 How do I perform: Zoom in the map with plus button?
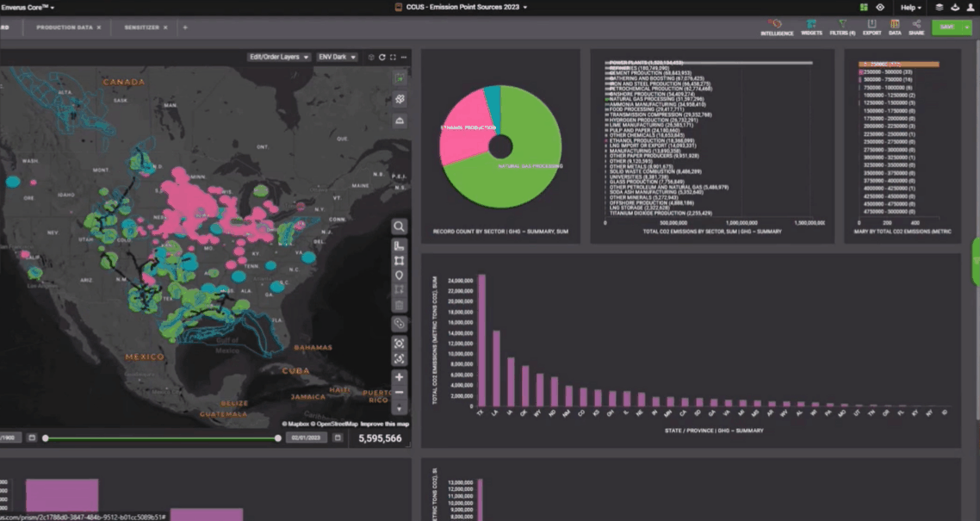(x=400, y=377)
